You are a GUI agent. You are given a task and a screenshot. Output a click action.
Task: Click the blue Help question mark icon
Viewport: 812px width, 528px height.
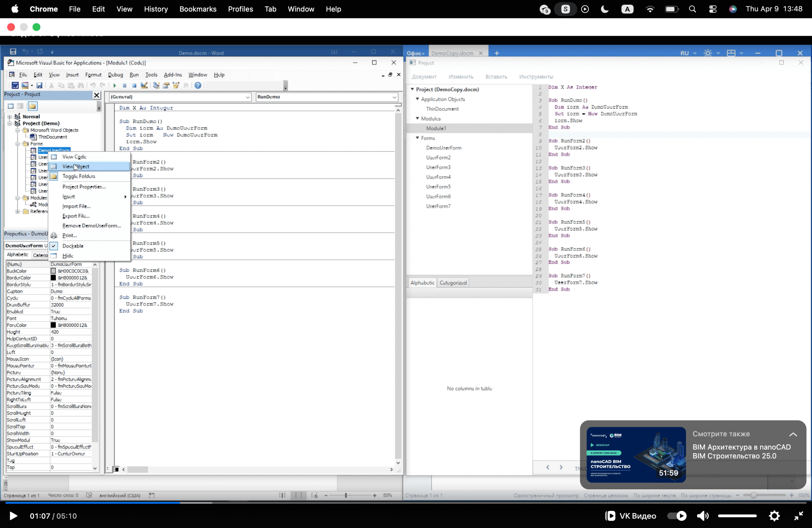[198, 85]
